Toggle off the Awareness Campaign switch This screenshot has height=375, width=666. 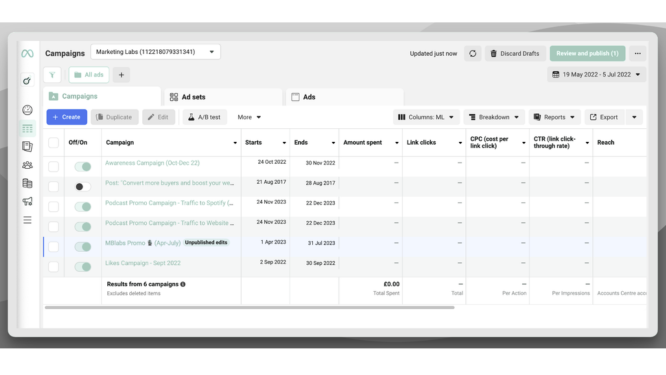83,166
